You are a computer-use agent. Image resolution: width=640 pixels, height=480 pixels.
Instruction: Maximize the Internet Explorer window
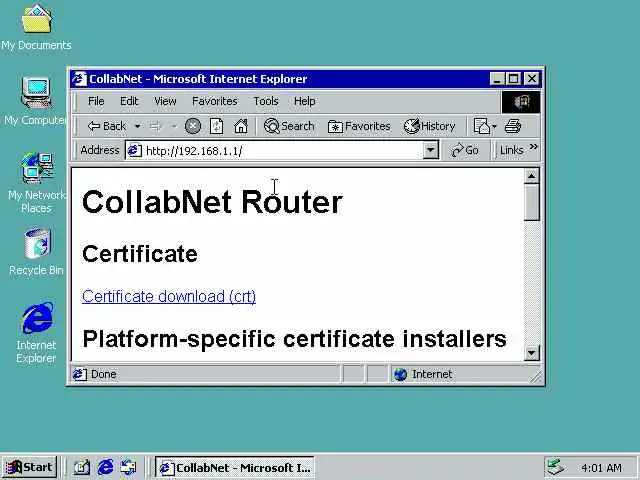click(x=513, y=79)
